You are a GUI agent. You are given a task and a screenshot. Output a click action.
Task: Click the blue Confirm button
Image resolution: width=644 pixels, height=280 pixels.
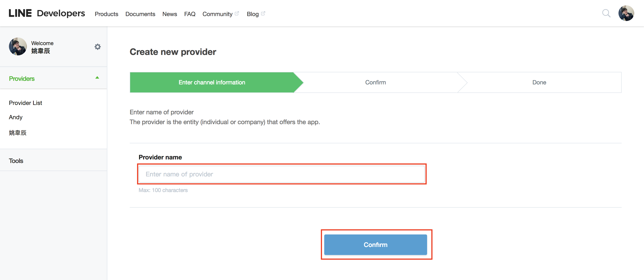(375, 244)
